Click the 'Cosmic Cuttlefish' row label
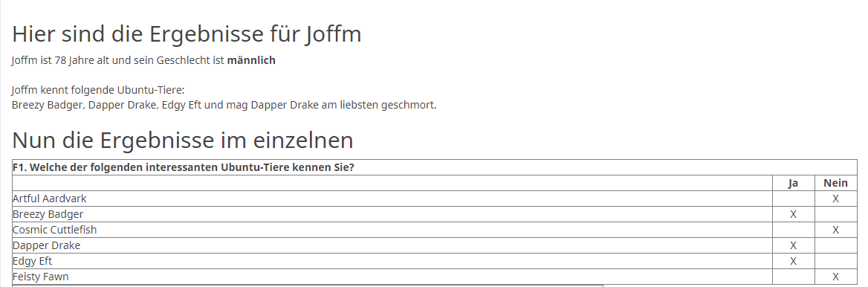 [55, 230]
